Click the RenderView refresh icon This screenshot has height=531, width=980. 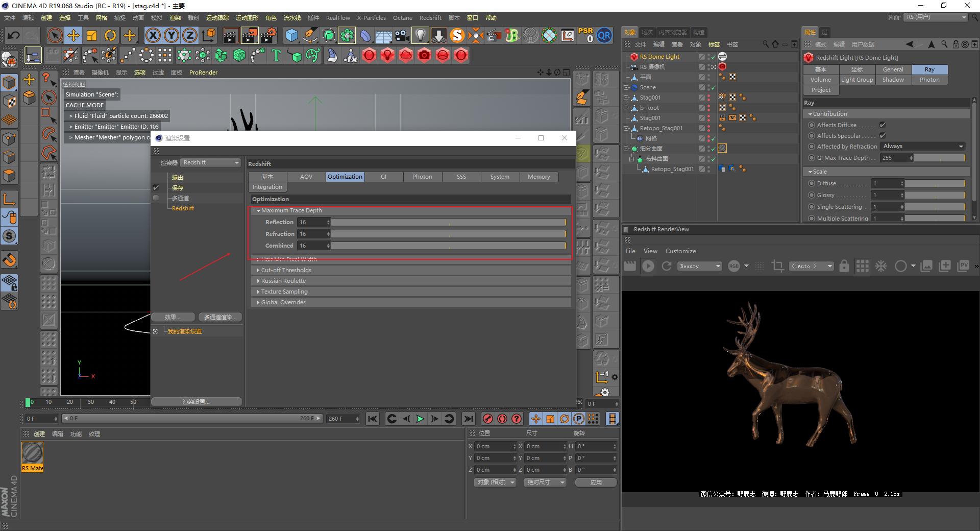click(666, 266)
